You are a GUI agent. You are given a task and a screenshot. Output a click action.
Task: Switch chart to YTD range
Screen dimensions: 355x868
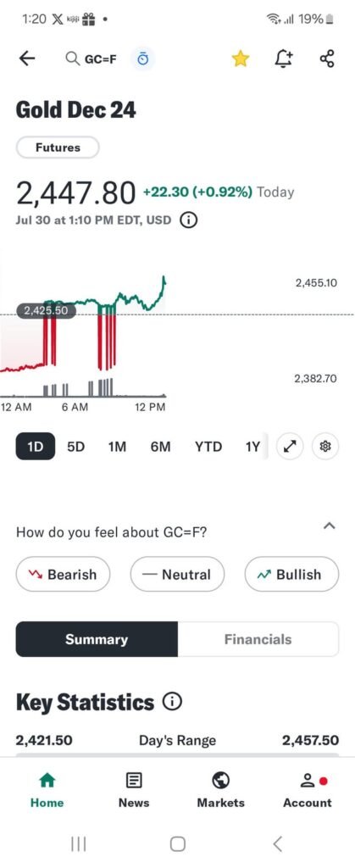208,447
